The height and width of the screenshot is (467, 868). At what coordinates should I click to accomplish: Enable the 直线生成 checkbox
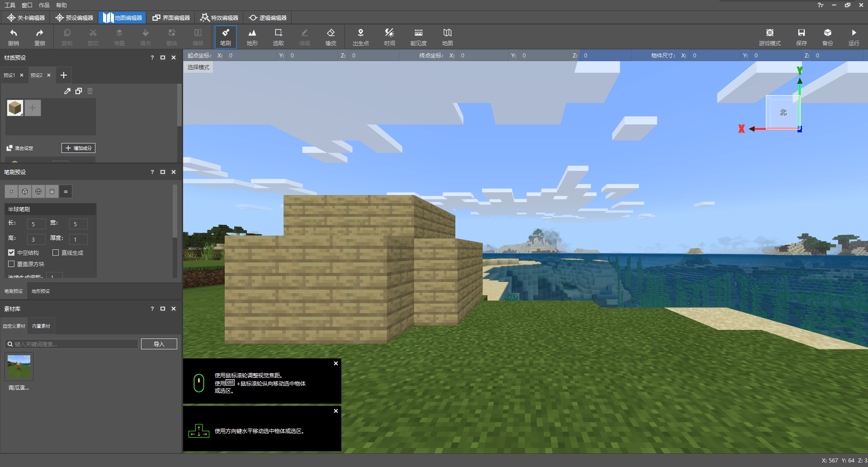pyautogui.click(x=56, y=253)
